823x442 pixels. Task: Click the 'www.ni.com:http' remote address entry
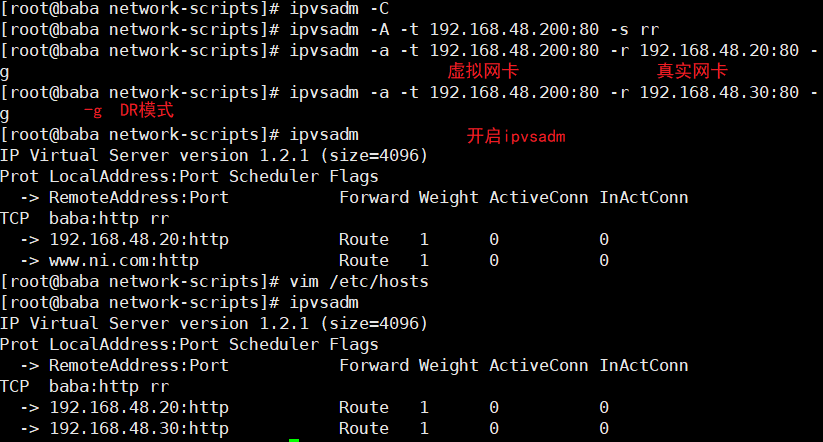(x=124, y=260)
